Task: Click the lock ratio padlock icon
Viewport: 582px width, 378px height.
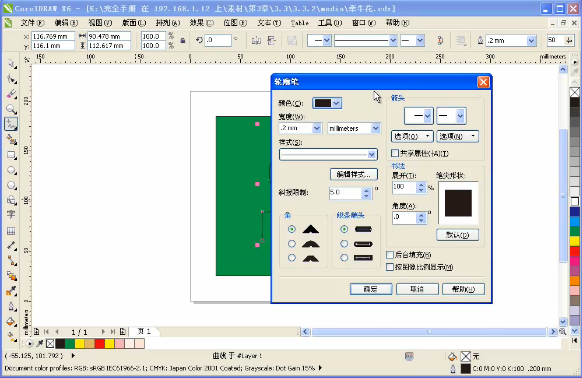Action: (183, 40)
